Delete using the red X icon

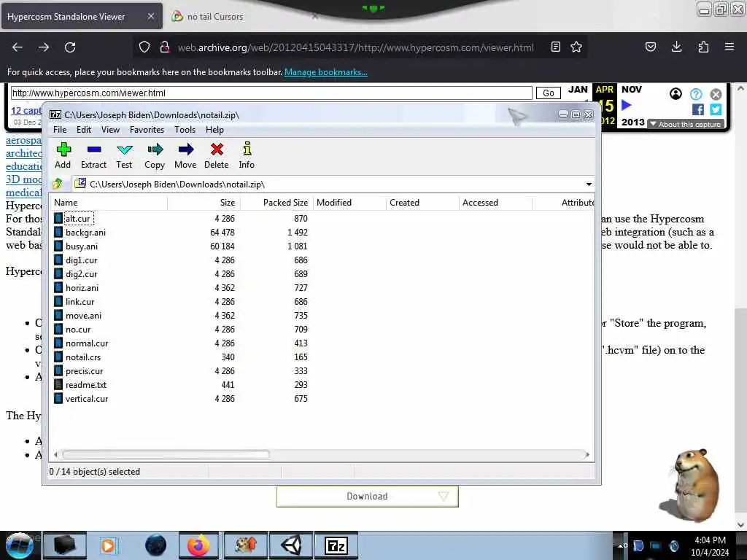pyautogui.click(x=217, y=155)
